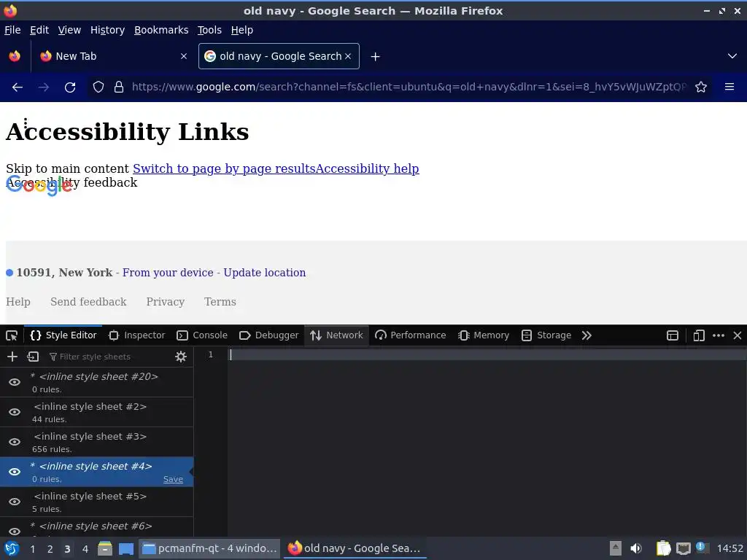The width and height of the screenshot is (747, 560).
Task: Activate the element picker in devtools
Action: pyautogui.click(x=12, y=335)
